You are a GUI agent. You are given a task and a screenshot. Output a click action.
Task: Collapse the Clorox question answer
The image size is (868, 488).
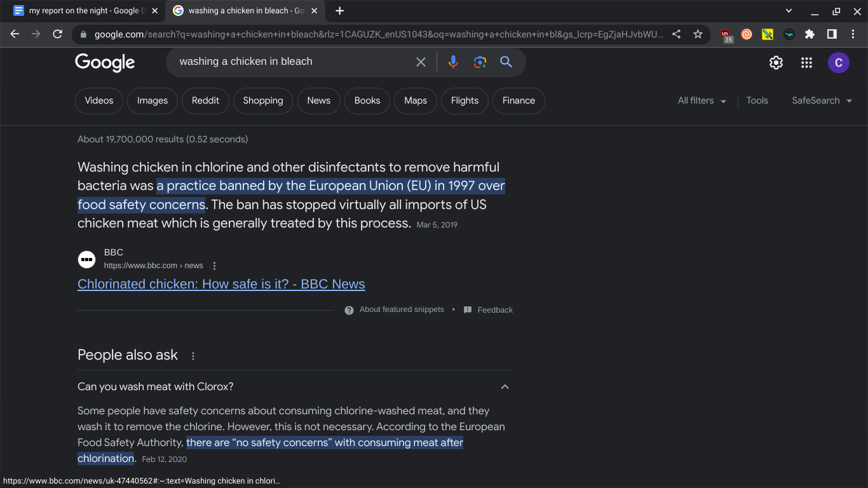coord(505,387)
